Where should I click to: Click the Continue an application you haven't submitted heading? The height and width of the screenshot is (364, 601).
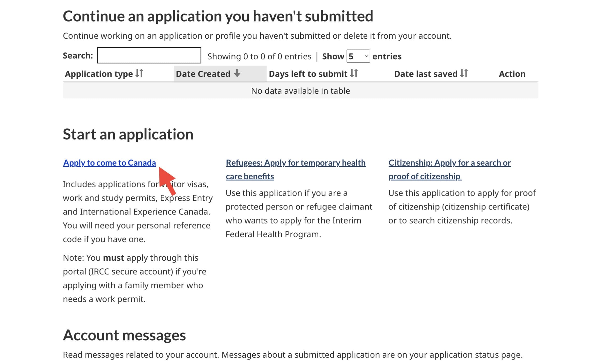coord(218,16)
